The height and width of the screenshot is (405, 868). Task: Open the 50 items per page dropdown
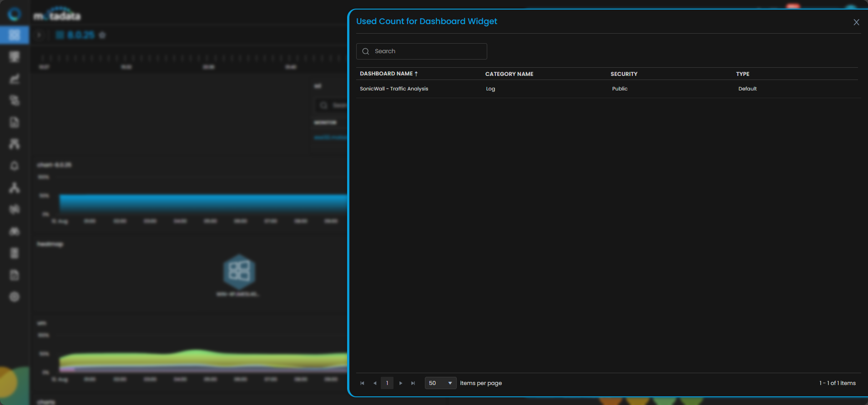[440, 383]
